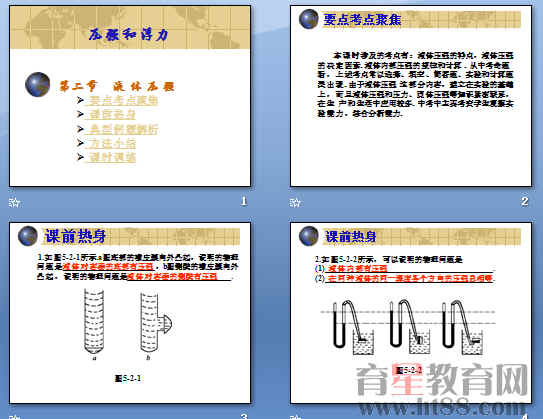Image resolution: width=543 pixels, height=419 pixels.
Task: Select slide 3 thumbnail with figure 5-2-1
Action: pyautogui.click(x=130, y=313)
